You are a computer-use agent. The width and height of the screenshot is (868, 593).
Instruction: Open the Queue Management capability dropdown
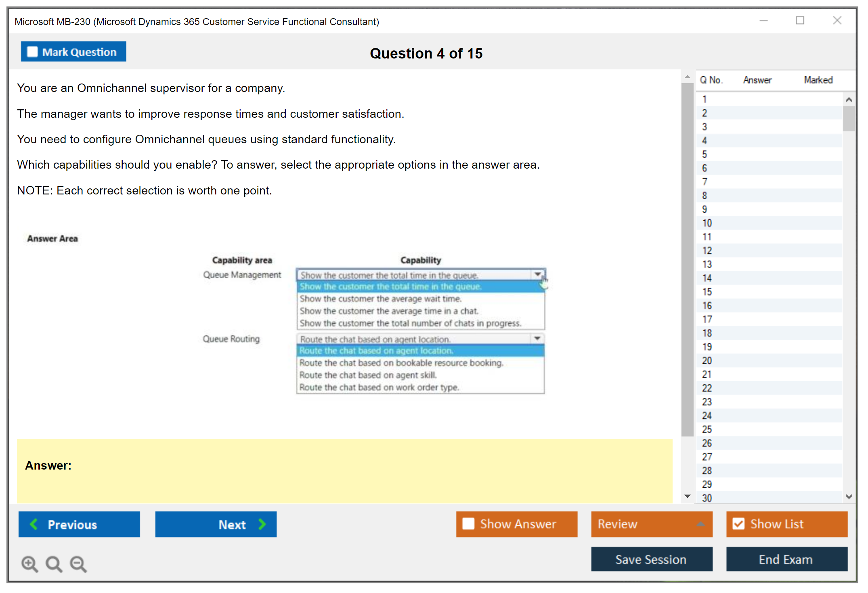pos(537,274)
